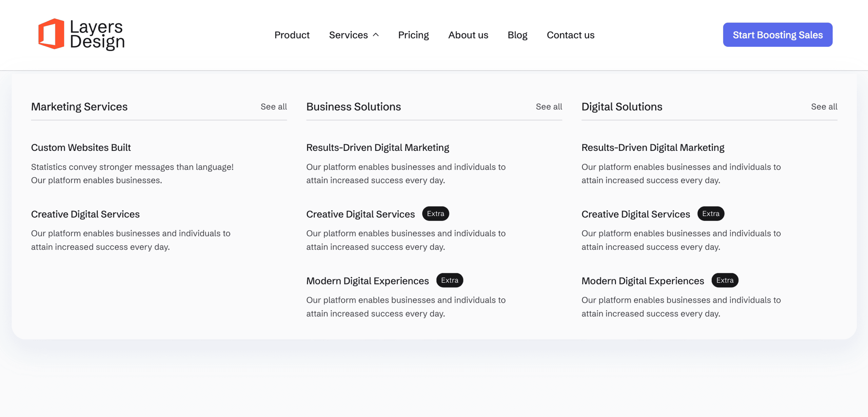Screen dimensions: 868x417
Task: Open Modern Digital Experiences under Business Solutions
Action: click(x=367, y=281)
